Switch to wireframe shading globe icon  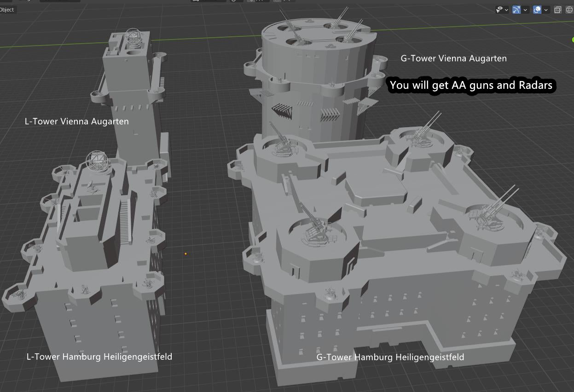[569, 9]
